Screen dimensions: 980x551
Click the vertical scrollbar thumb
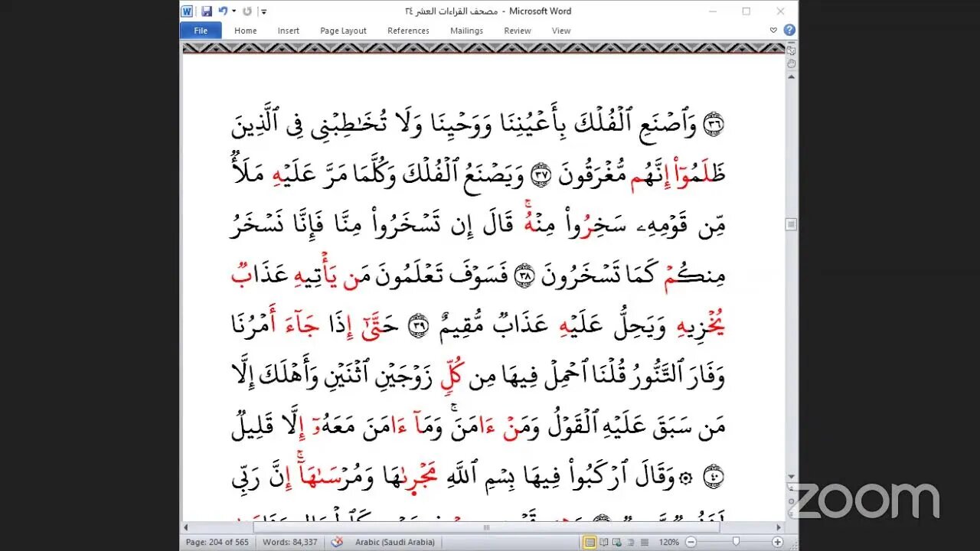click(791, 224)
